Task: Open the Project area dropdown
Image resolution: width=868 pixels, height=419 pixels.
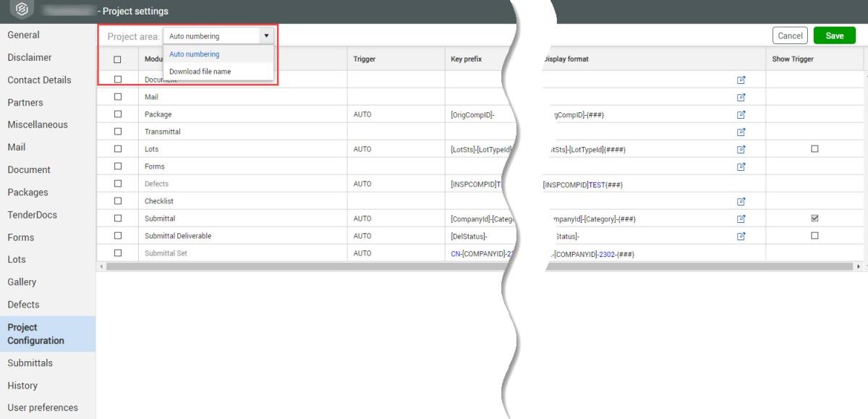Action: point(219,35)
